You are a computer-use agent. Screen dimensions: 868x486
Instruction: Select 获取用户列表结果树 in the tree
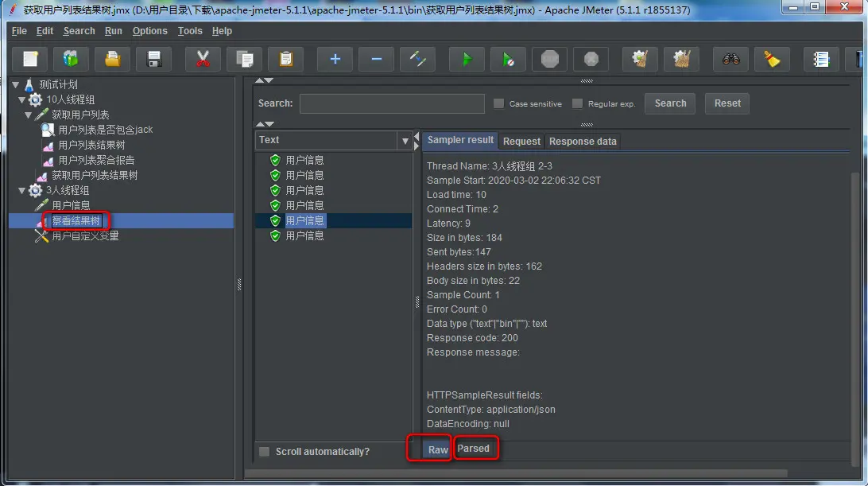coord(95,175)
